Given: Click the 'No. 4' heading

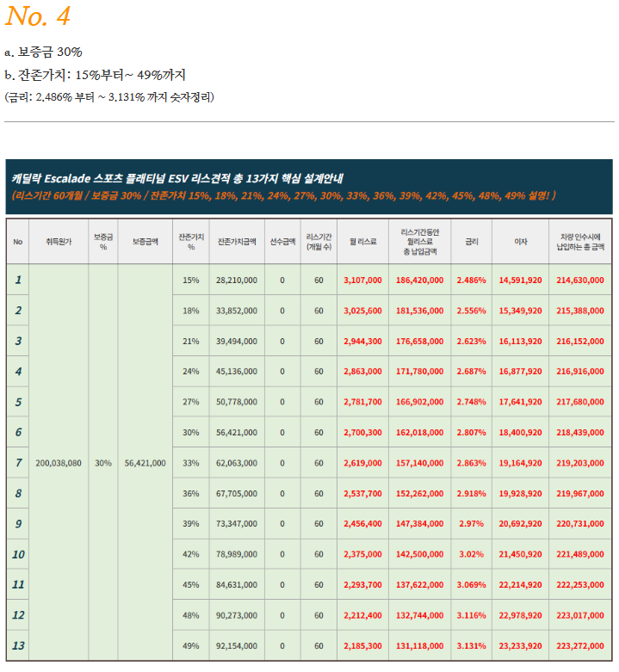Looking at the screenshot, I should [37, 16].
